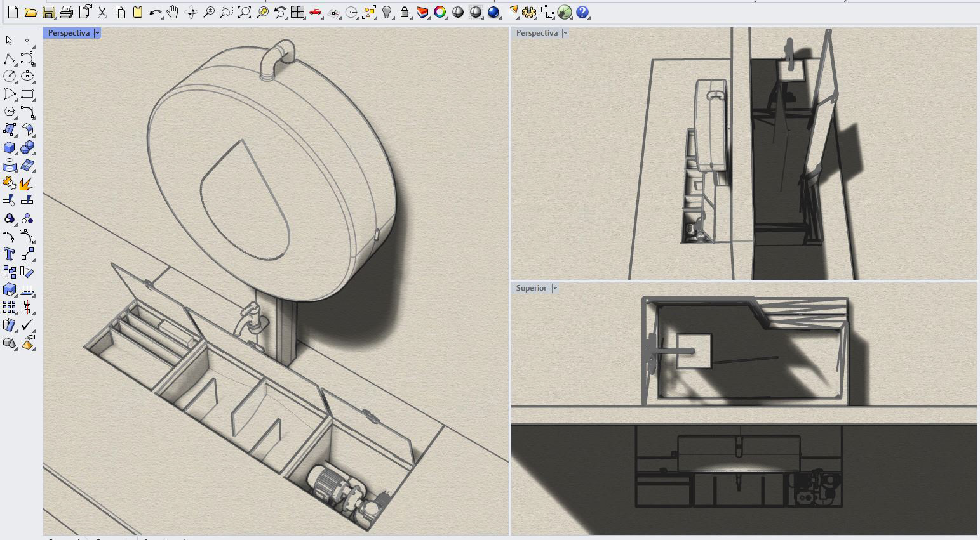The width and height of the screenshot is (980, 540).
Task: Select the Text object T tool
Action: click(x=9, y=254)
